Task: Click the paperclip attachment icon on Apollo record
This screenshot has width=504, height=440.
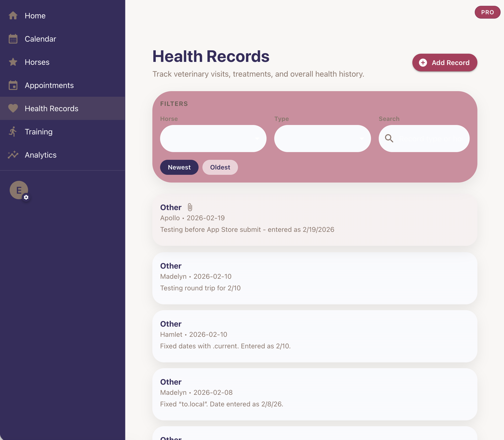Action: coord(190,207)
